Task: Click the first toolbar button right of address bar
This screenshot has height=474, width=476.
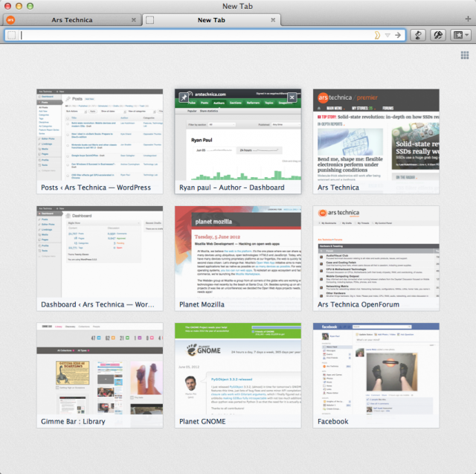Action: point(418,35)
